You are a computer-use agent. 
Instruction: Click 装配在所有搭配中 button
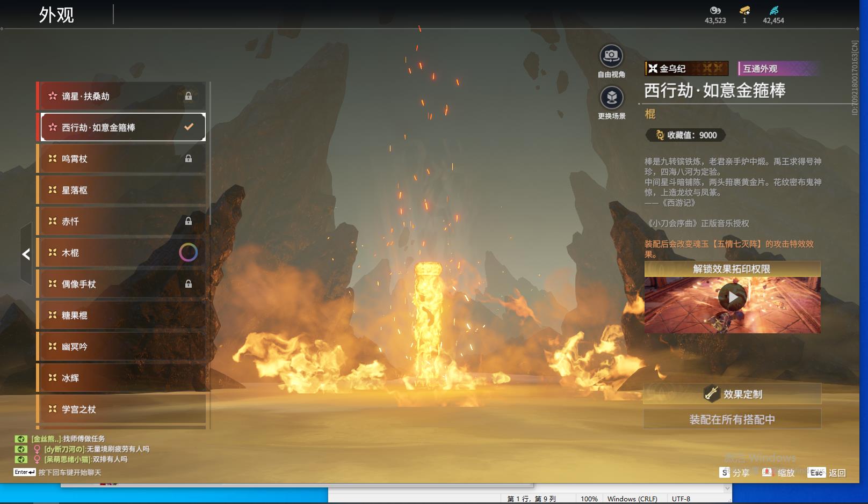click(732, 419)
